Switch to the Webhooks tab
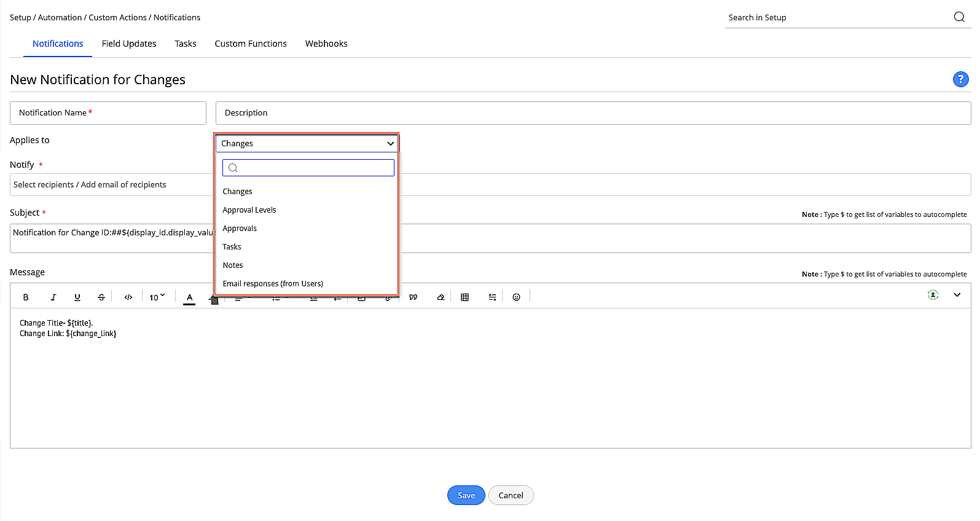The height and width of the screenshot is (521, 980). 326,44
